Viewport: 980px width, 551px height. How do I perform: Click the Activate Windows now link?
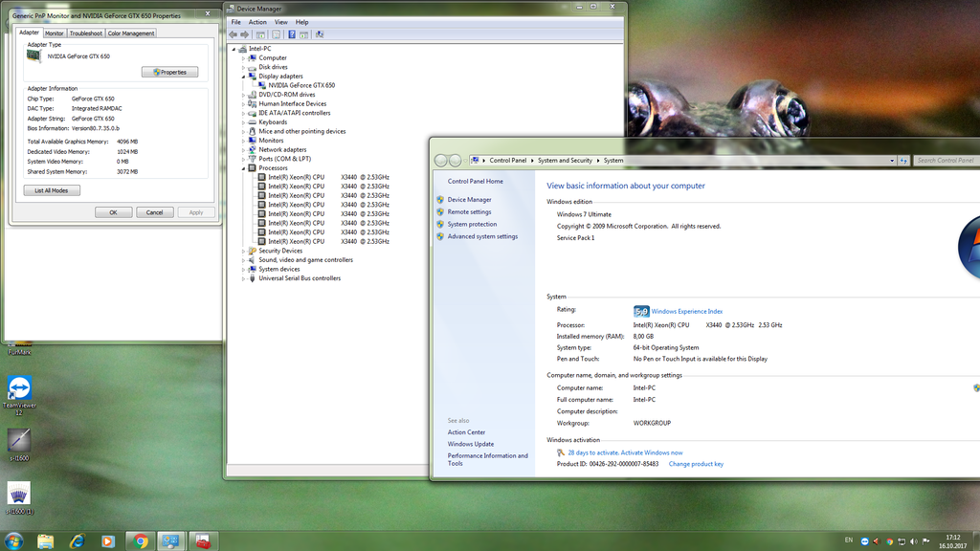651,452
